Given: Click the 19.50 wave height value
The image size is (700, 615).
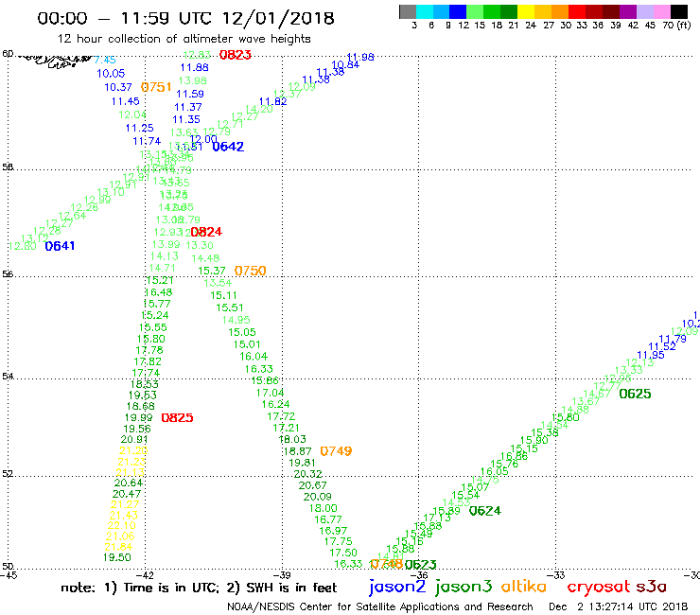Looking at the screenshot, I should pyautogui.click(x=117, y=558).
